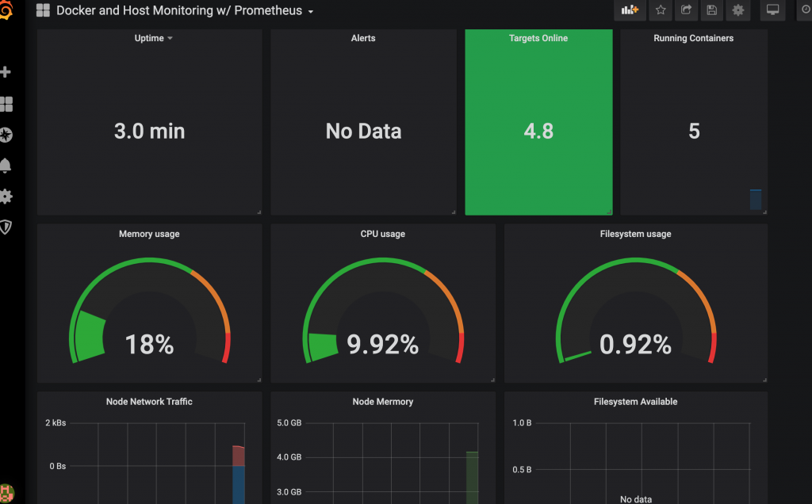The image size is (812, 504).
Task: Open the Configuration gear in sidebar
Action: 6,197
